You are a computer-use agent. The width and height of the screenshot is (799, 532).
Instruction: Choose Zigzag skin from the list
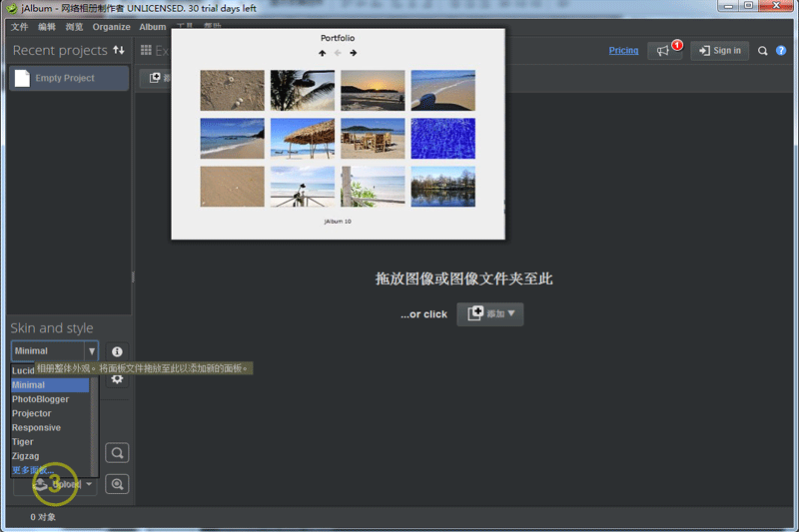26,456
